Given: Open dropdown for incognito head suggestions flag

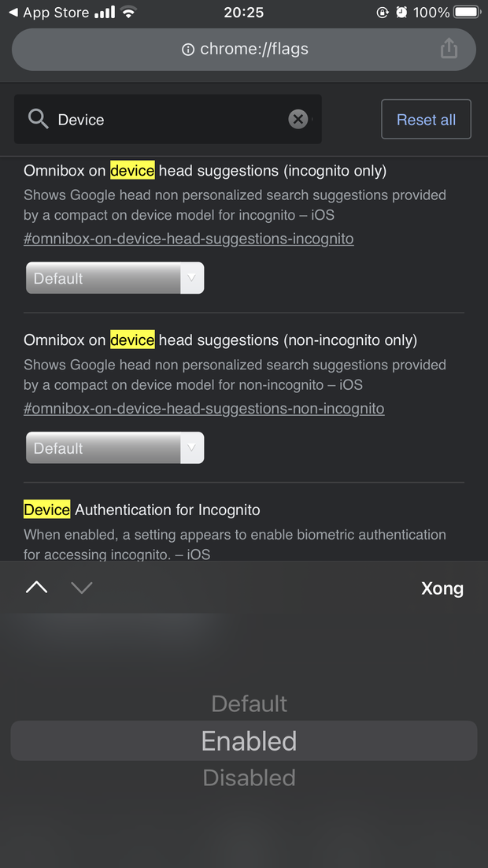Looking at the screenshot, I should pos(115,278).
